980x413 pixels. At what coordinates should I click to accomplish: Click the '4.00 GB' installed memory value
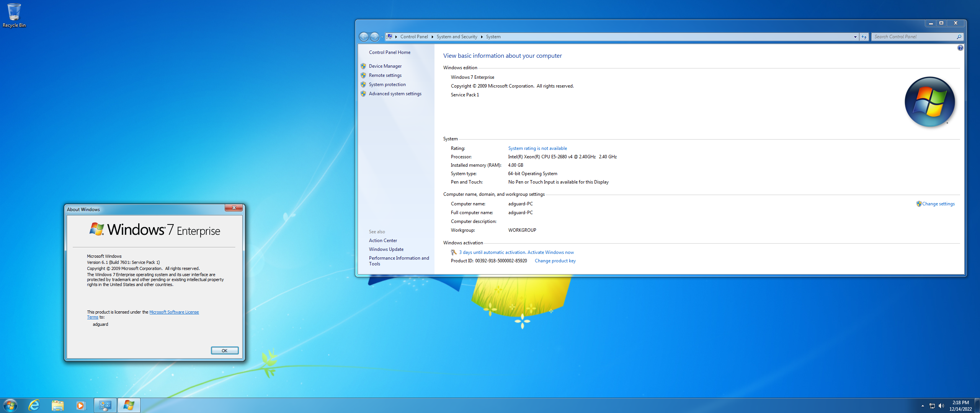point(516,165)
